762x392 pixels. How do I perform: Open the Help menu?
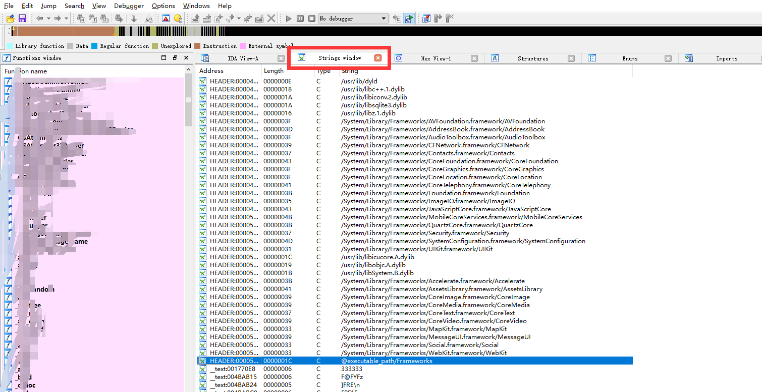225,6
